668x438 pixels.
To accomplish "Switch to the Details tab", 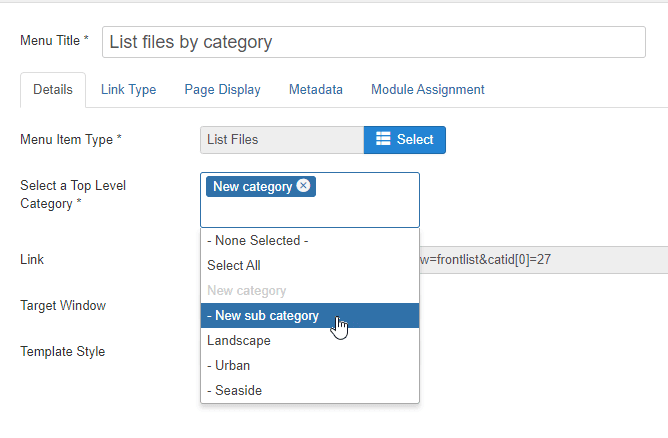I will pyautogui.click(x=53, y=90).
